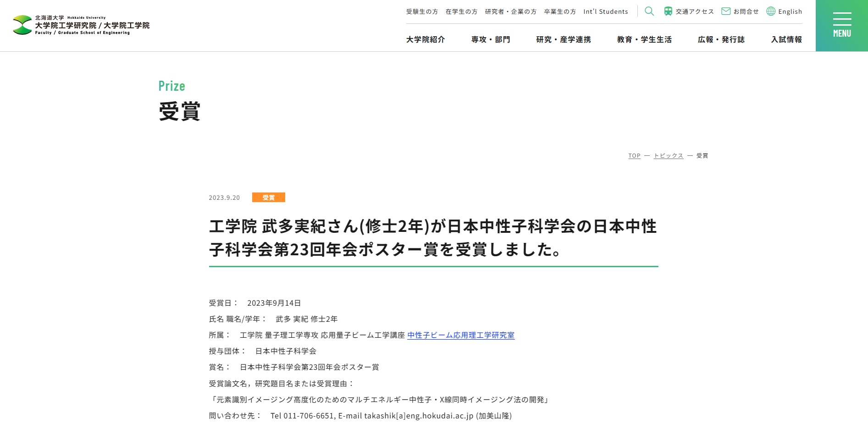
Task: Open 交通アクセス page link
Action: click(x=695, y=11)
